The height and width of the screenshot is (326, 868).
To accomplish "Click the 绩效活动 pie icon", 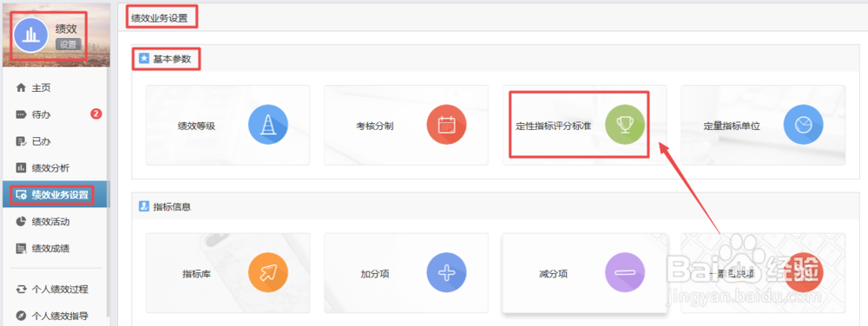I will click(x=21, y=222).
